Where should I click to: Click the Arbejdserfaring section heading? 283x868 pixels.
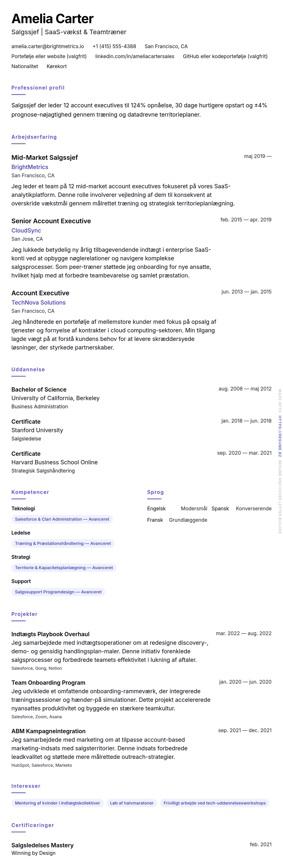pos(34,137)
